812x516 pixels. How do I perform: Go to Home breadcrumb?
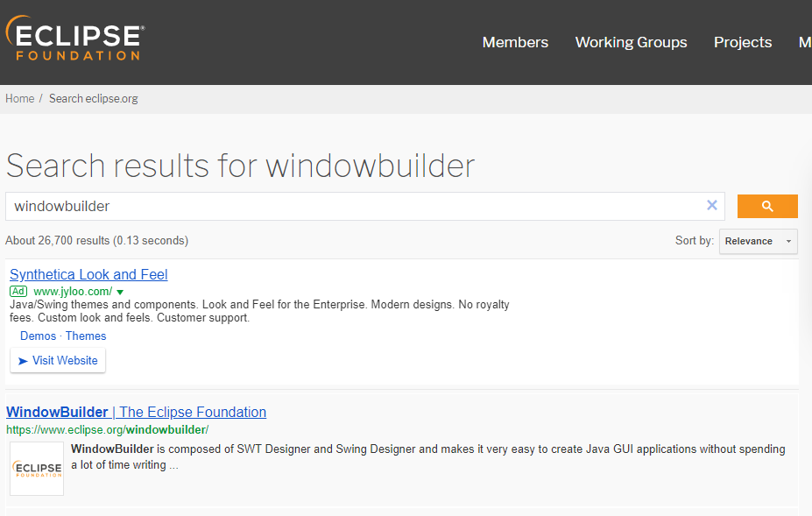click(19, 98)
